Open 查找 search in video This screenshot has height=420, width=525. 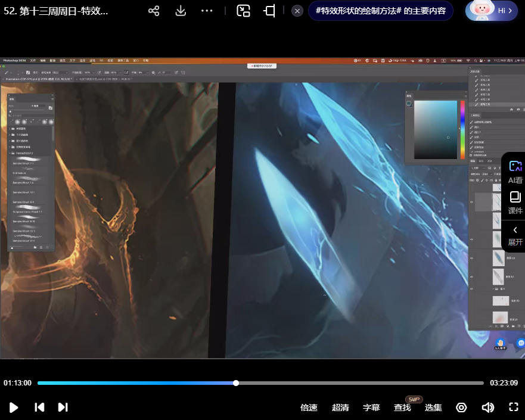(402, 407)
